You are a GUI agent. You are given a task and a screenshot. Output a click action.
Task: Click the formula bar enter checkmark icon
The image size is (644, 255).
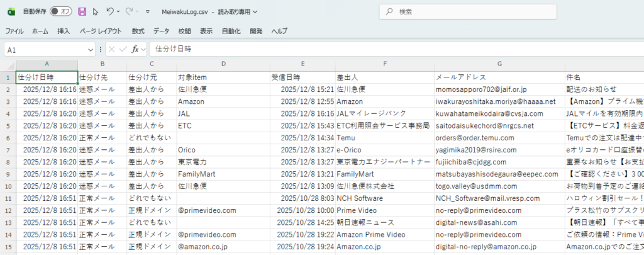123,49
